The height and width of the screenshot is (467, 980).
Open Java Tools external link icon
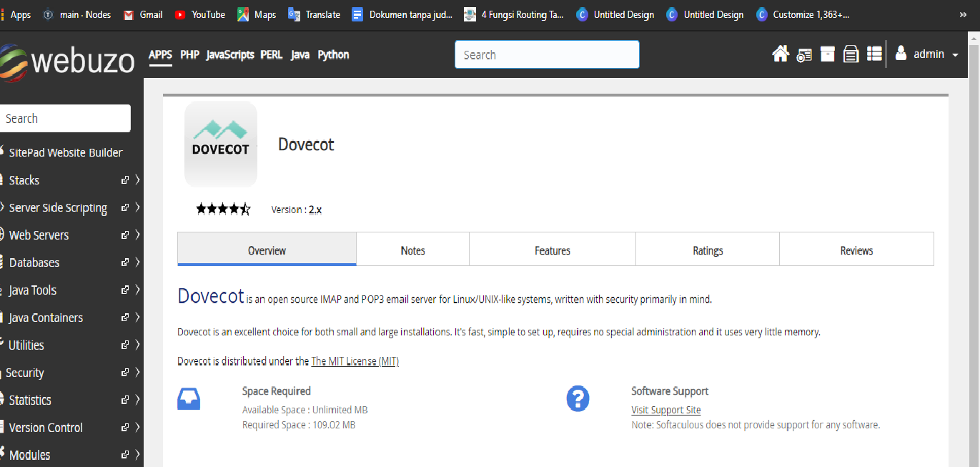point(125,290)
